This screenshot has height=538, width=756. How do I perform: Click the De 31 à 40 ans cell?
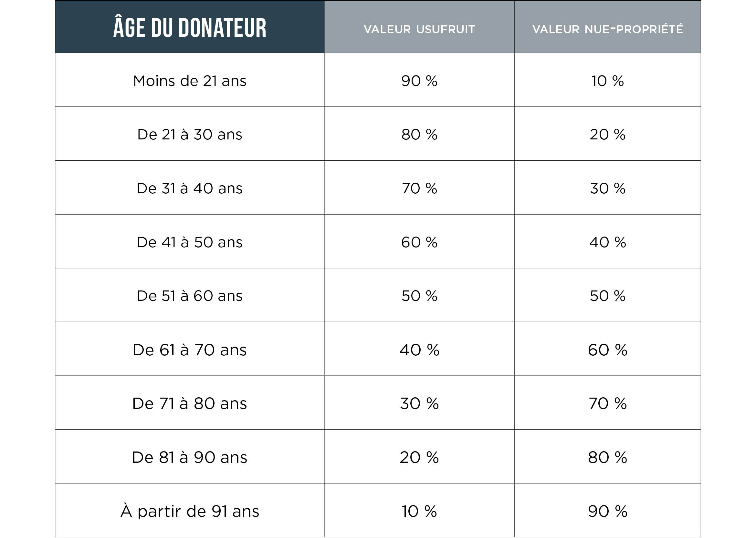coord(190,188)
